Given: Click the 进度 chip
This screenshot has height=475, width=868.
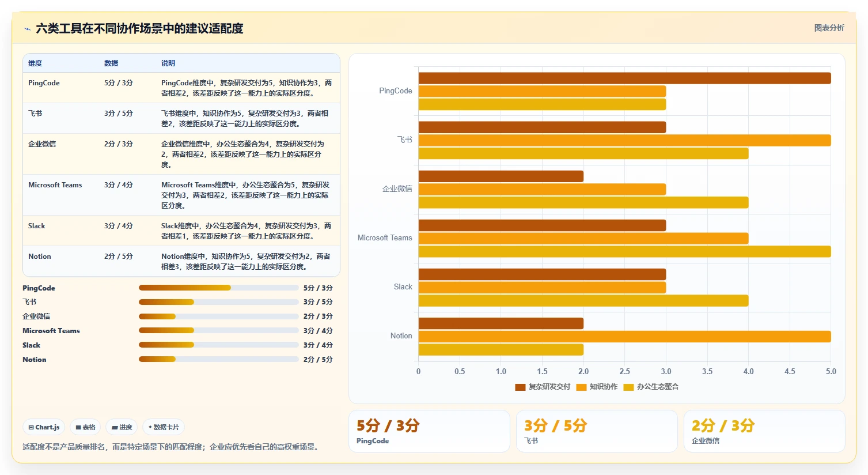Looking at the screenshot, I should click(x=122, y=427).
